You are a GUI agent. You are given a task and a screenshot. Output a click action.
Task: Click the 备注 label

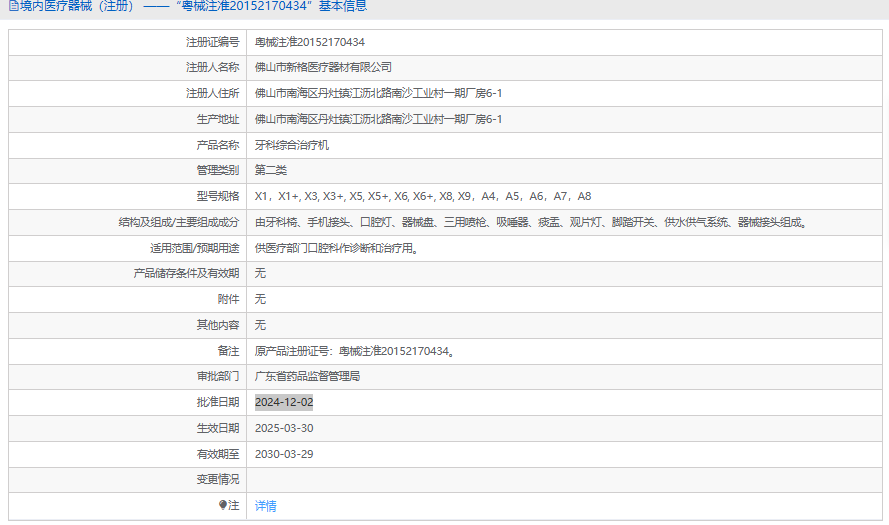point(228,352)
